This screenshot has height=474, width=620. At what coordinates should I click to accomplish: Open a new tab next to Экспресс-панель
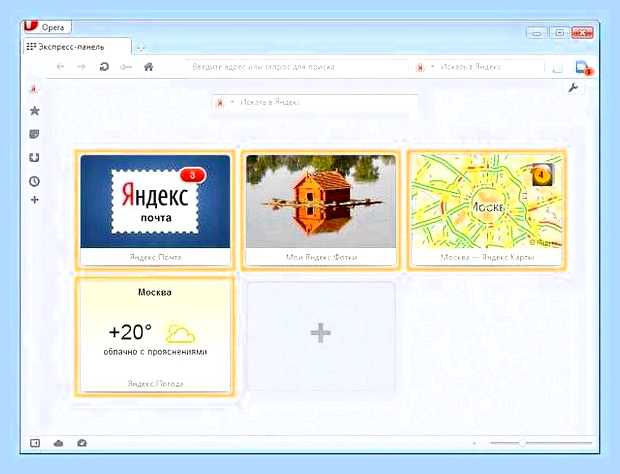(x=140, y=48)
